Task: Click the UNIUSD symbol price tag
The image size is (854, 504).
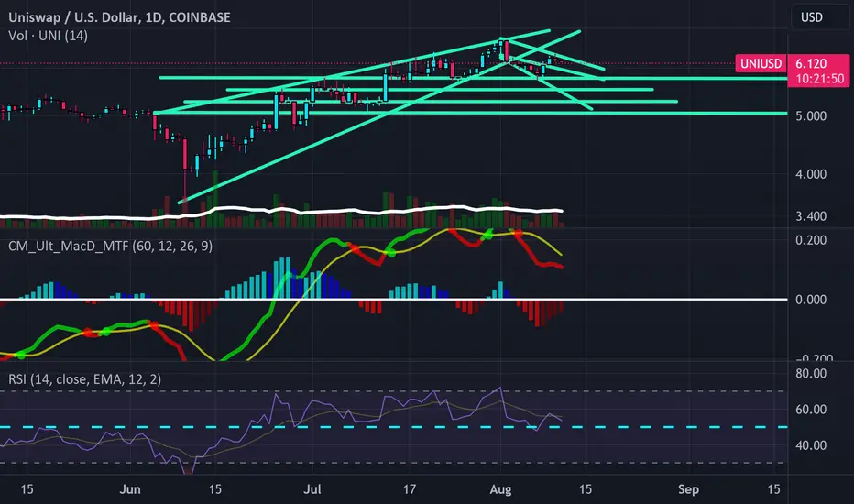Action: coord(761,64)
